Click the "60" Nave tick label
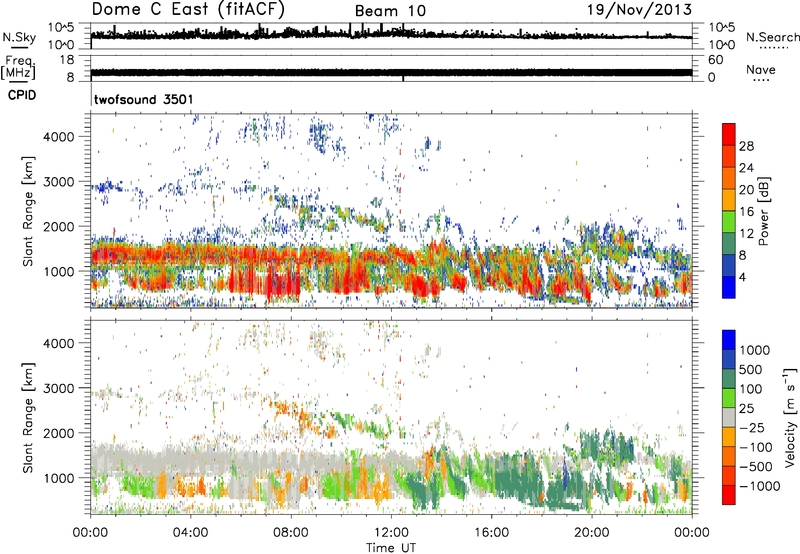The height and width of the screenshot is (554, 800). (715, 60)
